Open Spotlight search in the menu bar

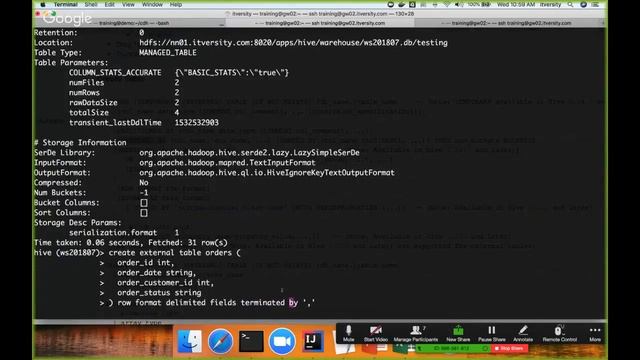[570, 4]
